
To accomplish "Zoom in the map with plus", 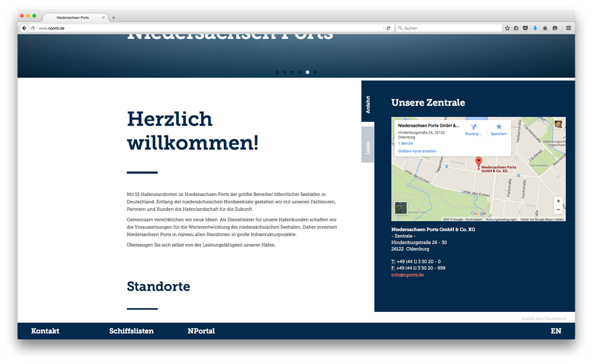I will [x=558, y=201].
